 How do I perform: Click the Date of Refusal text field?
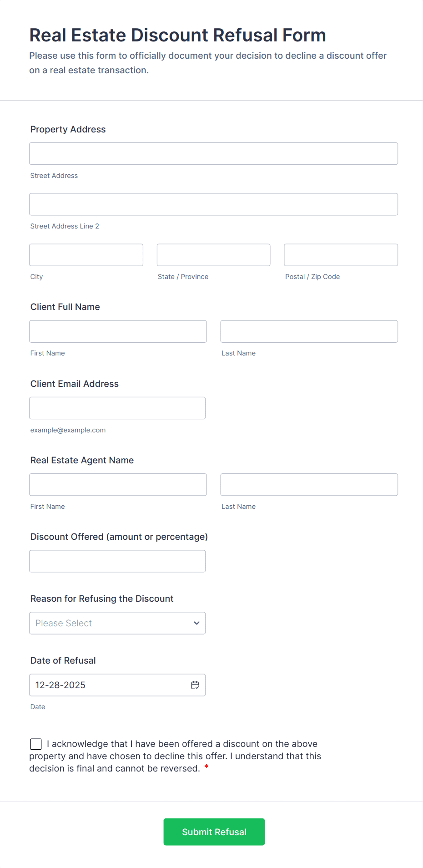point(109,685)
